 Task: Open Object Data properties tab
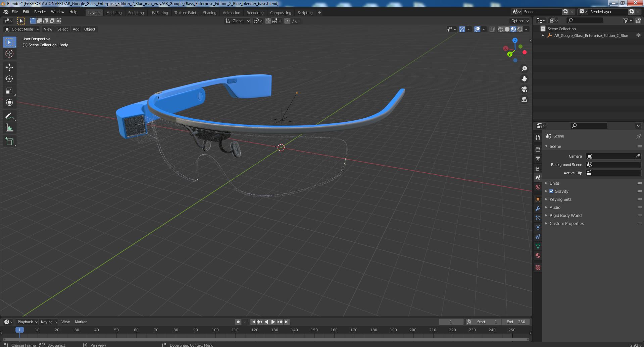[538, 246]
